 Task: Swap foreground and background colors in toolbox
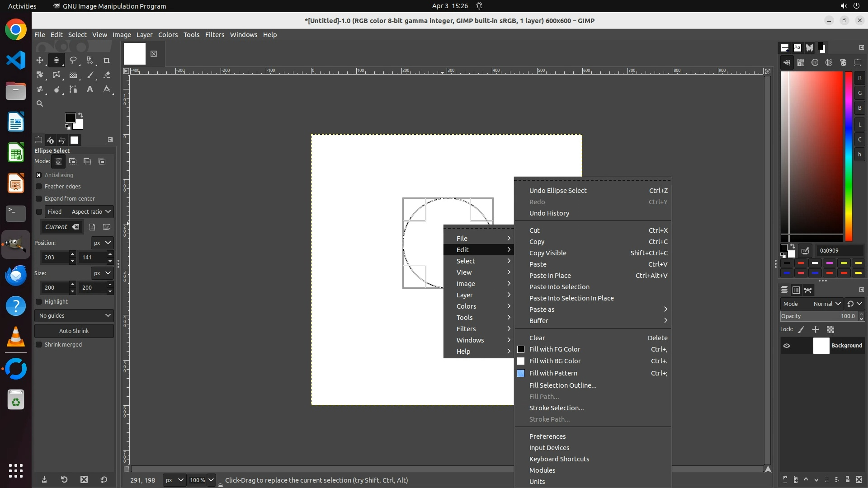80,115
